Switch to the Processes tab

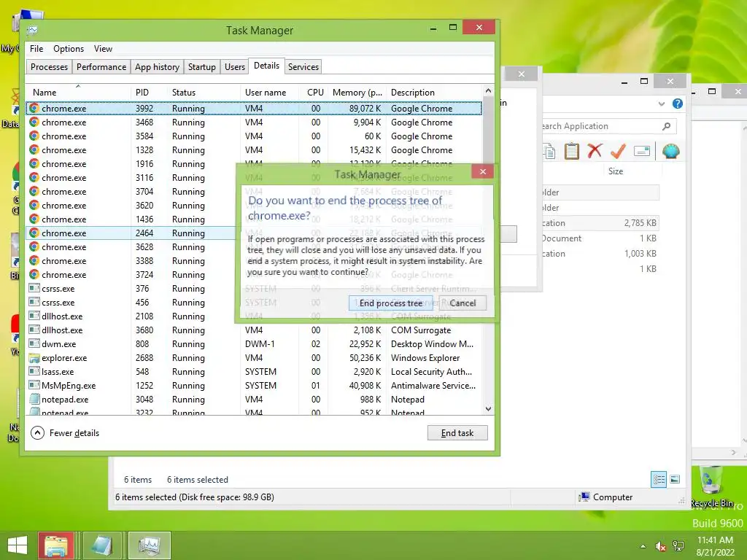click(x=49, y=66)
